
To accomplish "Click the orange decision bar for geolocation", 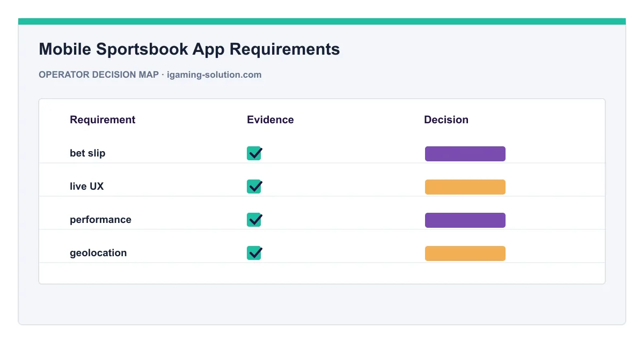I will point(465,253).
